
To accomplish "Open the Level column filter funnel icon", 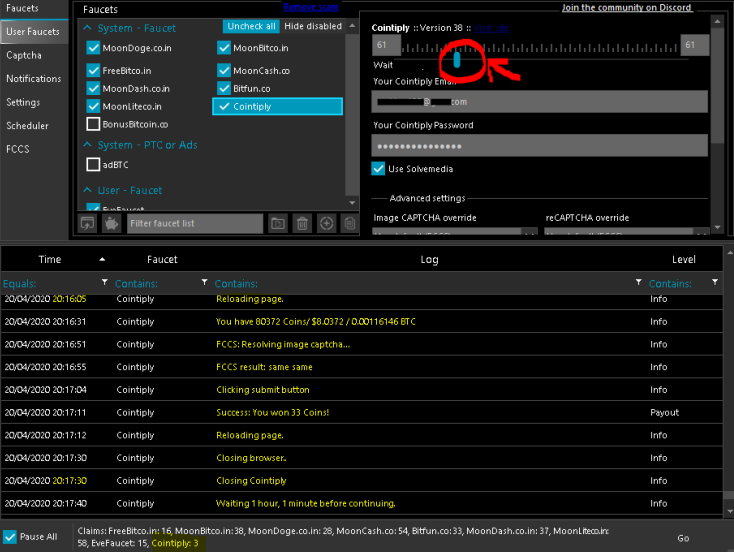I will (x=714, y=283).
